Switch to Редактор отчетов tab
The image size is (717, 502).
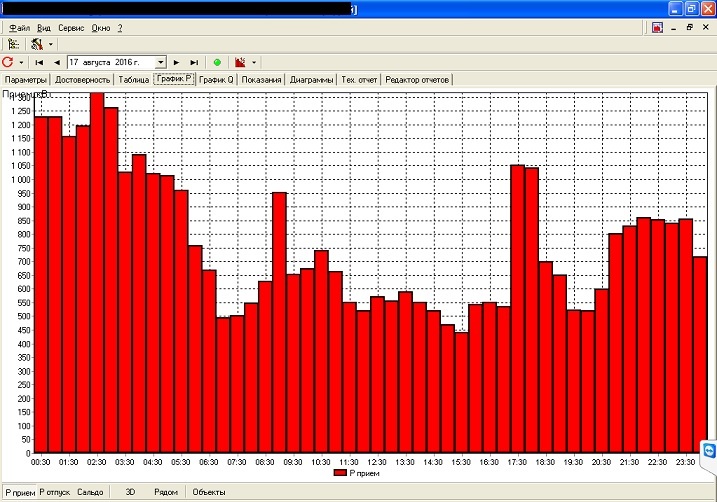coord(417,80)
